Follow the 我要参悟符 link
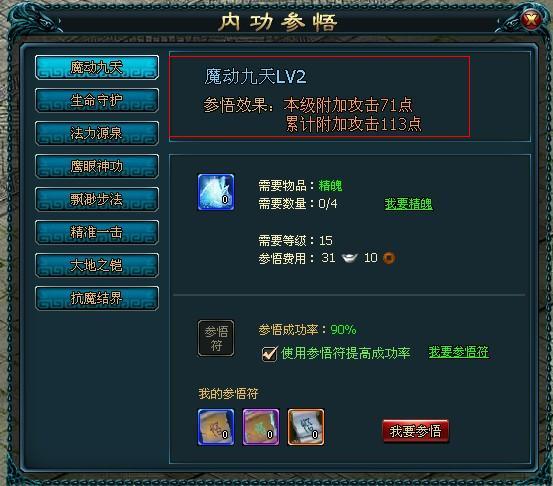553x486 pixels. (x=458, y=352)
